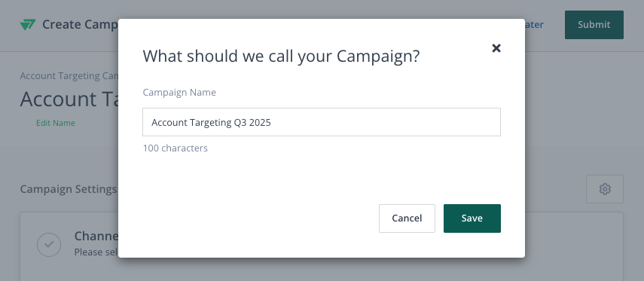Click the Submit button in the header
Image resolution: width=644 pixels, height=281 pixels.
(x=594, y=25)
